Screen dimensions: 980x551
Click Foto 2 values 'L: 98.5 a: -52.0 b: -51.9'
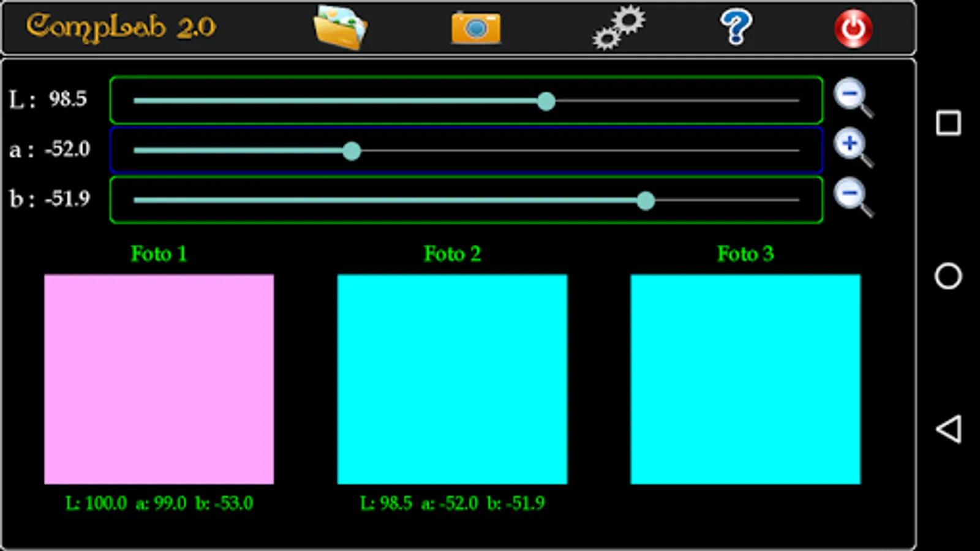tap(452, 503)
